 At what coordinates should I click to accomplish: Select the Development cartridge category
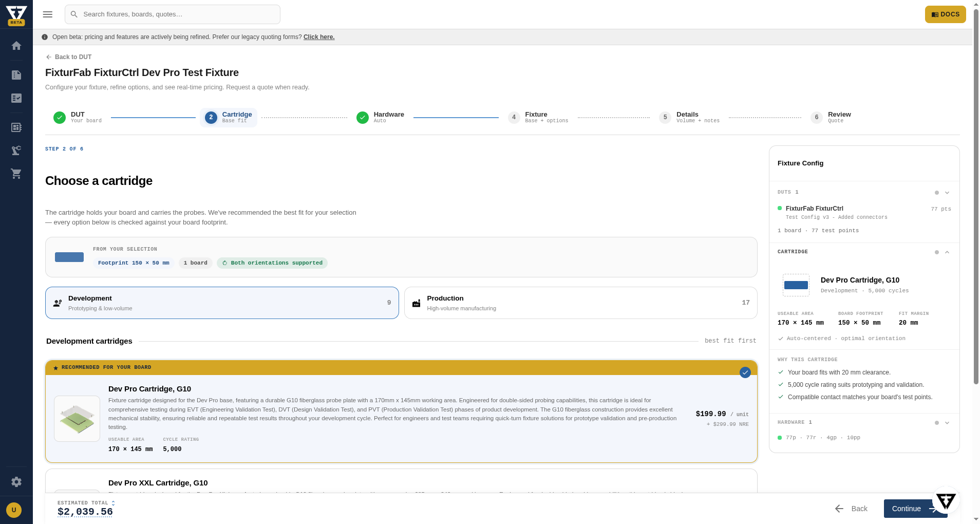point(222,303)
